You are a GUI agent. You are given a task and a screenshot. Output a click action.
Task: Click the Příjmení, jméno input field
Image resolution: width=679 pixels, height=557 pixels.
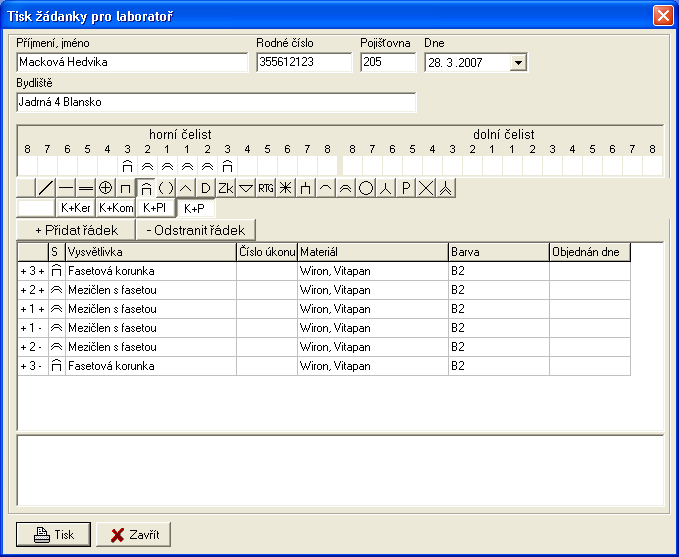132,63
